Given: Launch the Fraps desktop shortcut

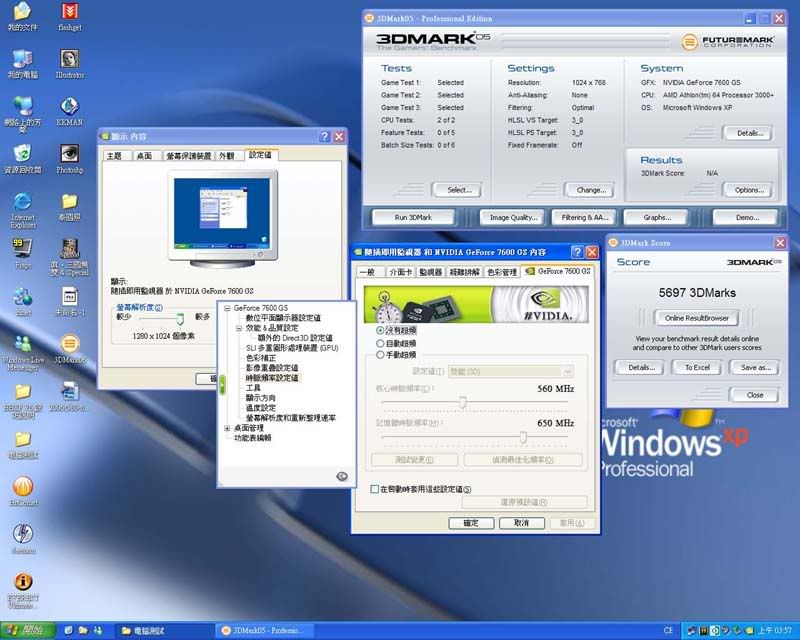Looking at the screenshot, I should (x=22, y=254).
